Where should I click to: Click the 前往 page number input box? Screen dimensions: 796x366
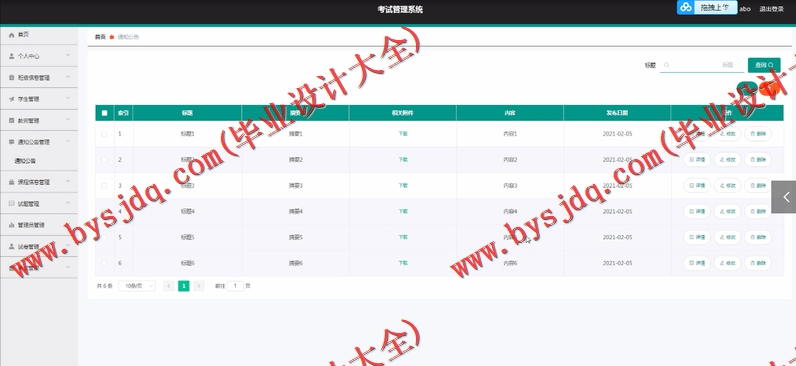[x=235, y=286]
